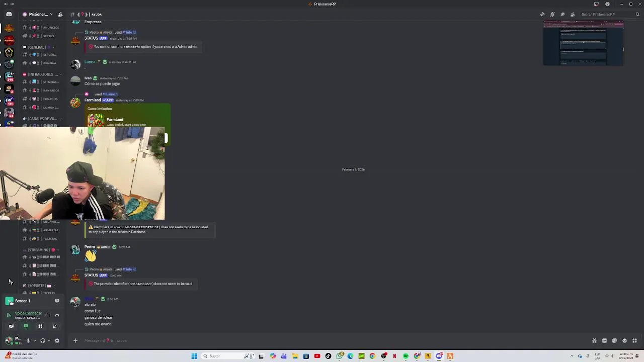This screenshot has height=362, width=644.
Task: Stop streaming Screen 1
Action: [57, 301]
